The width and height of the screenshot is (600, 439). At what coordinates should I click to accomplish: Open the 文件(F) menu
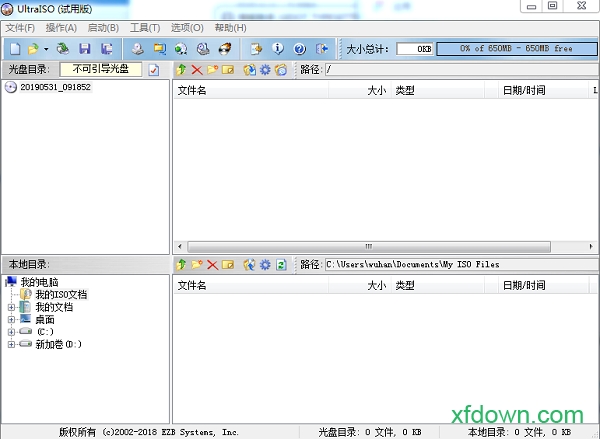tap(20, 28)
